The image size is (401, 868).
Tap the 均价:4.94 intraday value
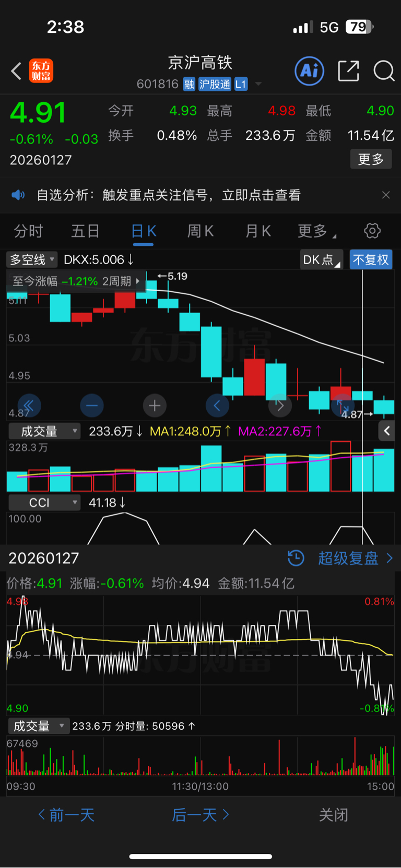(181, 583)
